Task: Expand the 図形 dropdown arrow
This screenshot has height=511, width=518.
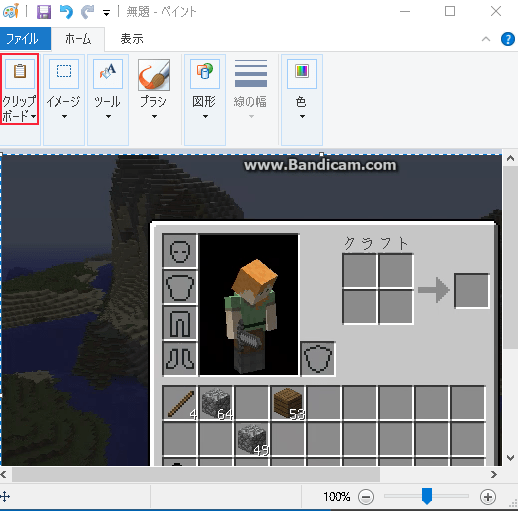Action: 205,117
